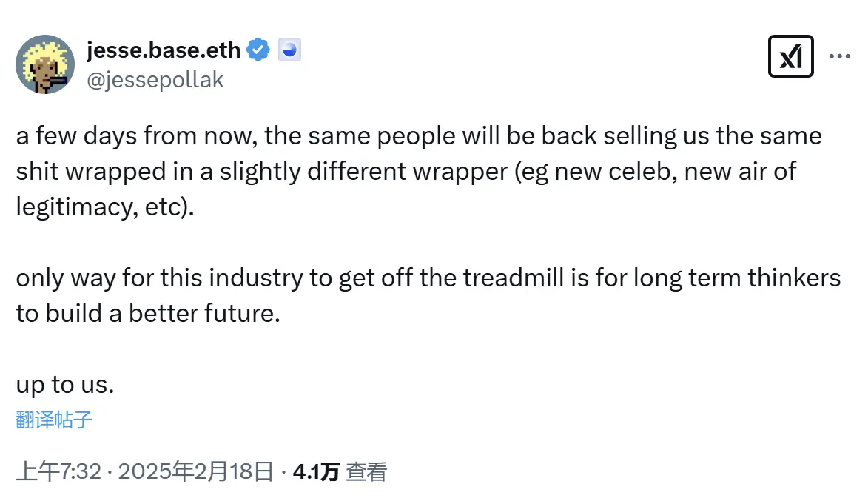Click the 'only way for this industry' line
Screen dimensions: 868x501
pyautogui.click(x=428, y=278)
